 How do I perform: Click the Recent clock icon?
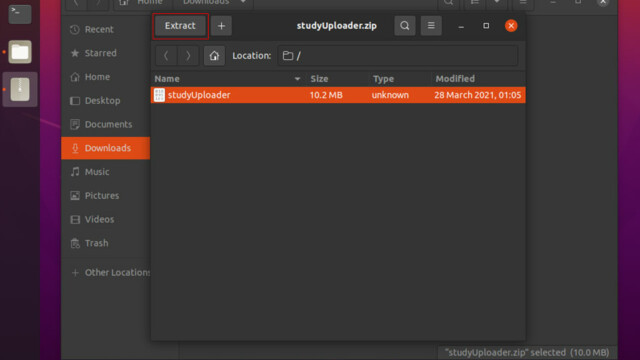[75, 29]
